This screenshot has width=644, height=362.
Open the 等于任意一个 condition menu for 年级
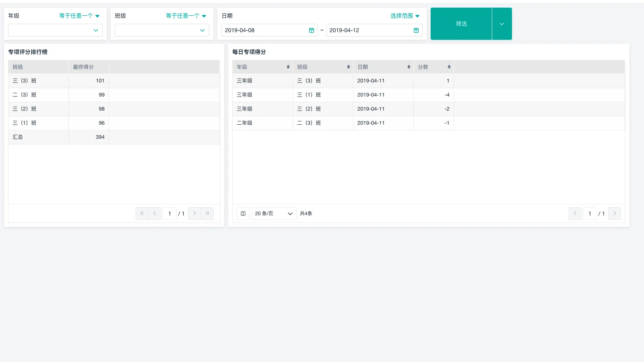click(79, 16)
